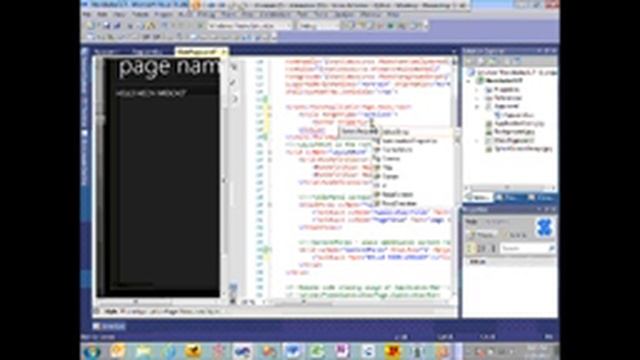Open the View menu

(119, 15)
